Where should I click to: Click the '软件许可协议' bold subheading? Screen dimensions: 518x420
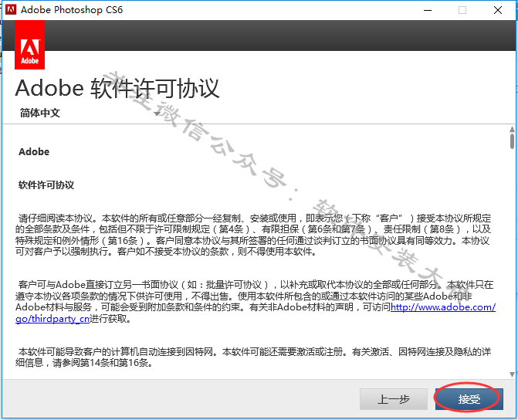coord(46,185)
